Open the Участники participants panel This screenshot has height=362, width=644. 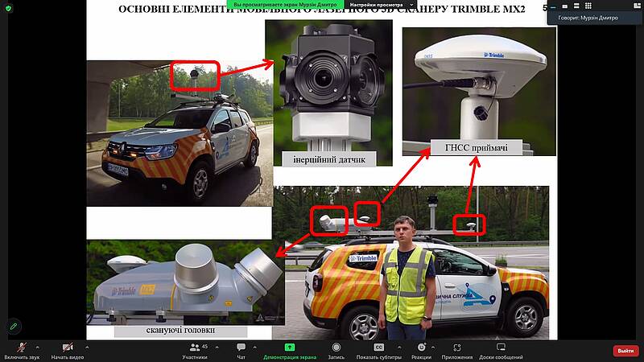195,351
